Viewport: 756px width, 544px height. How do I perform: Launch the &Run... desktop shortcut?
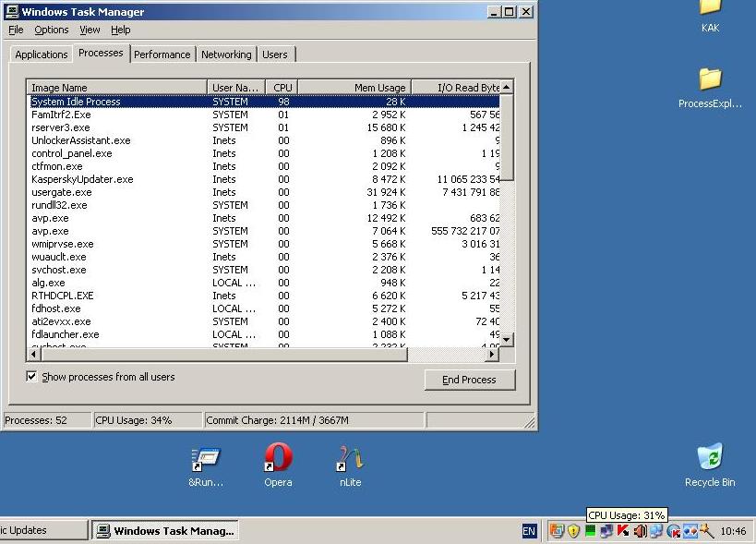point(206,466)
